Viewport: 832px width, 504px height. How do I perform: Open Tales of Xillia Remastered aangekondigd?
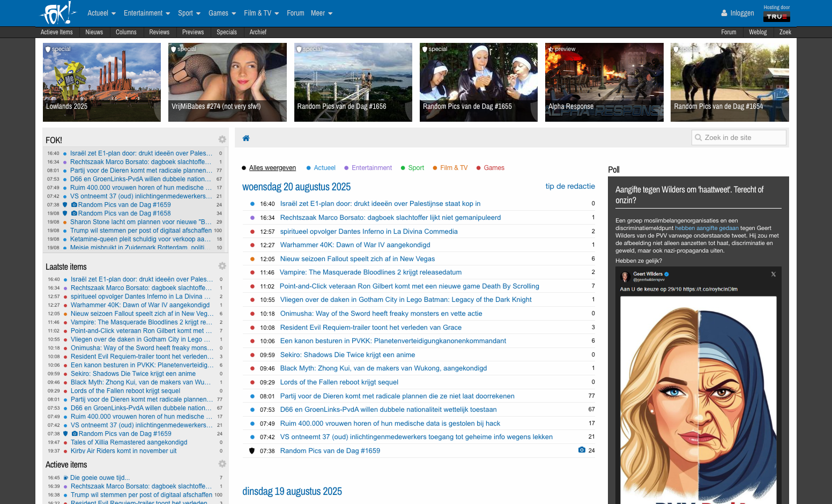(129, 442)
